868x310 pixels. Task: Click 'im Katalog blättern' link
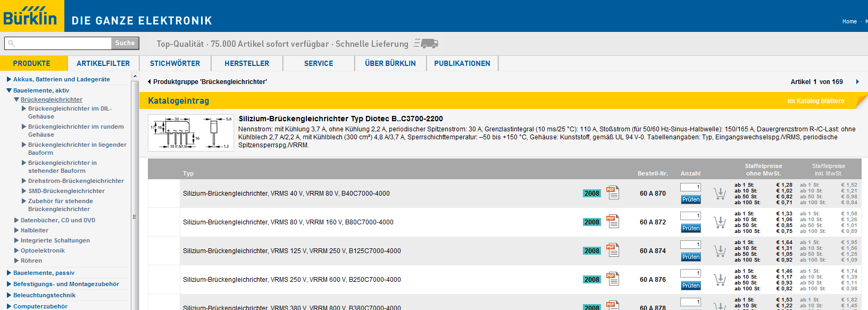tap(815, 101)
